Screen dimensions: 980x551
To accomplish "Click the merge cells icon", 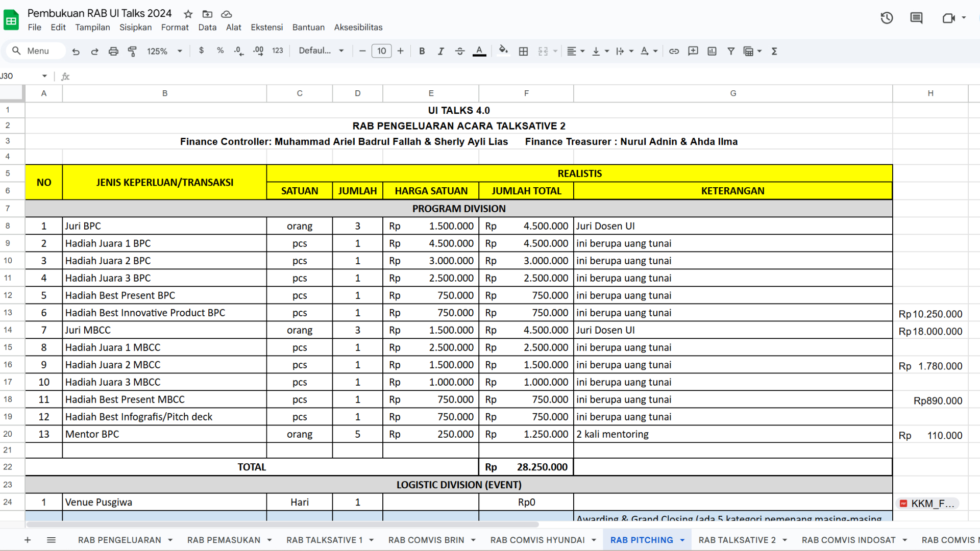I will click(x=543, y=51).
